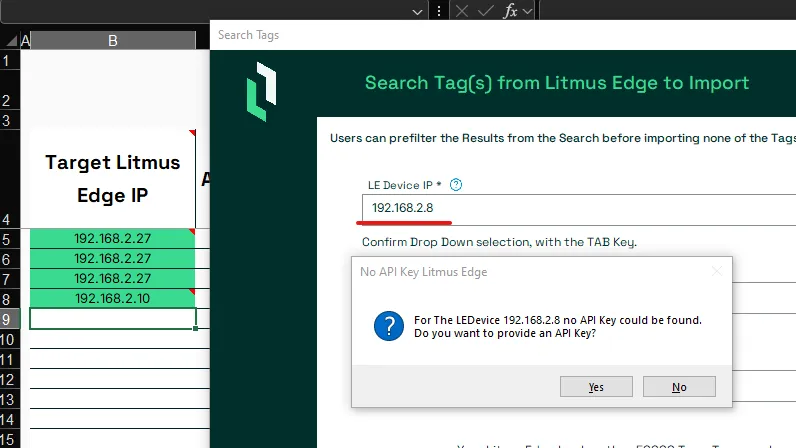Click the LE Device IP help icon
796x448 pixels.
[456, 185]
